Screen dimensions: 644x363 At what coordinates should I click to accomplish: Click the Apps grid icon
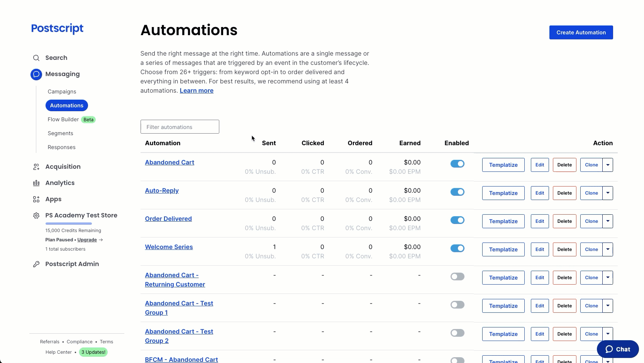tap(36, 199)
